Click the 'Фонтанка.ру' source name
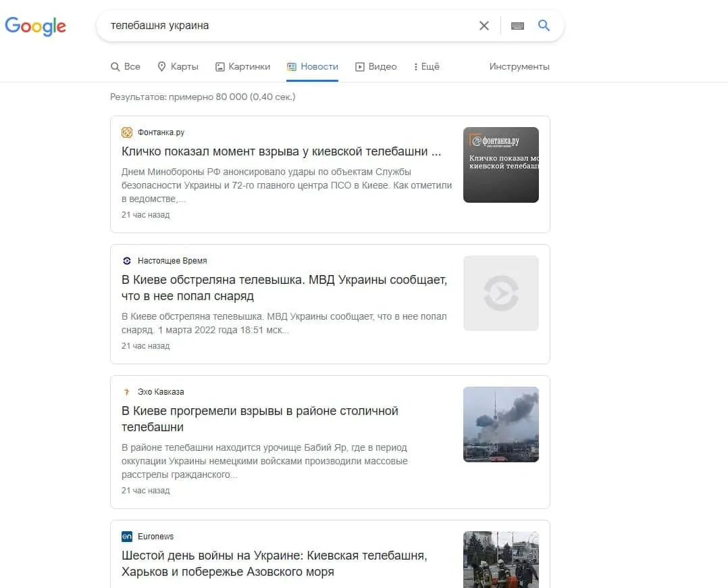Screen dimensions: 728x588 click(161, 132)
